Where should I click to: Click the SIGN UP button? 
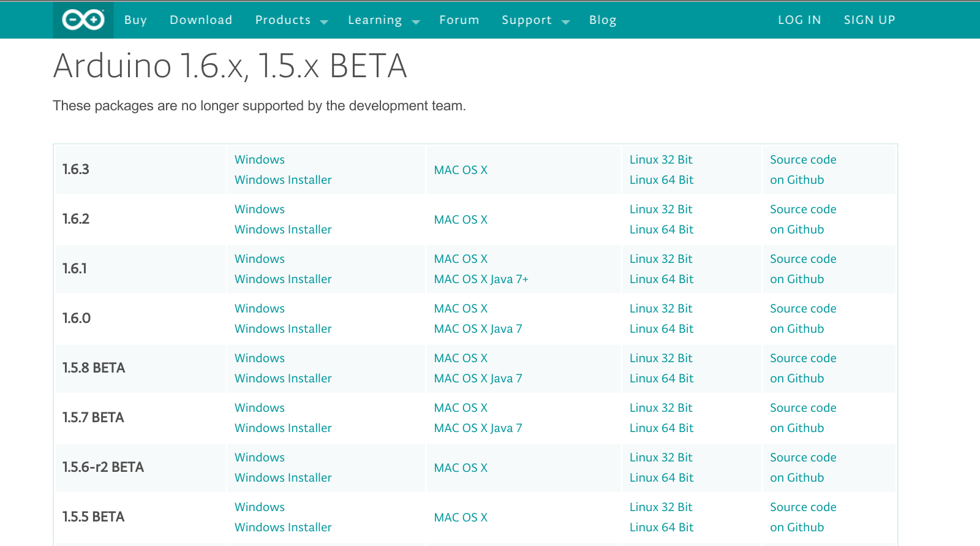[x=869, y=20]
